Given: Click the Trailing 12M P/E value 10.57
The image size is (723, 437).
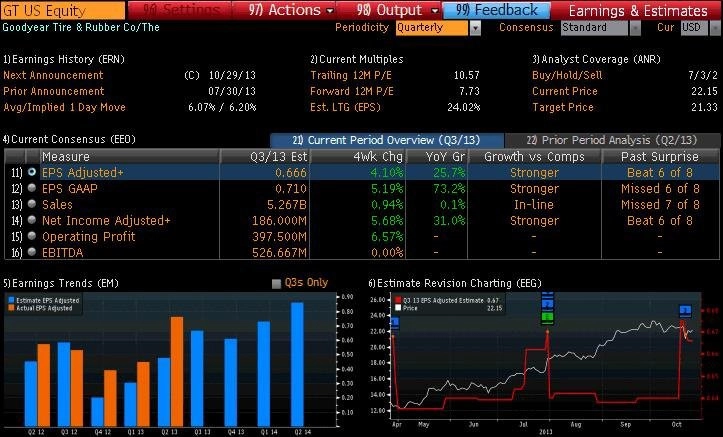Looking at the screenshot, I should click(x=467, y=75).
